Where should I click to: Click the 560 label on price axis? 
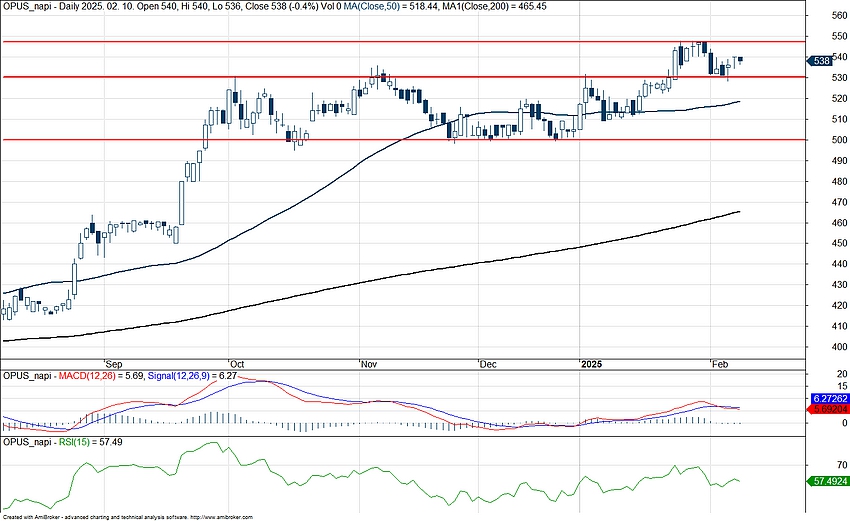tap(828, 16)
